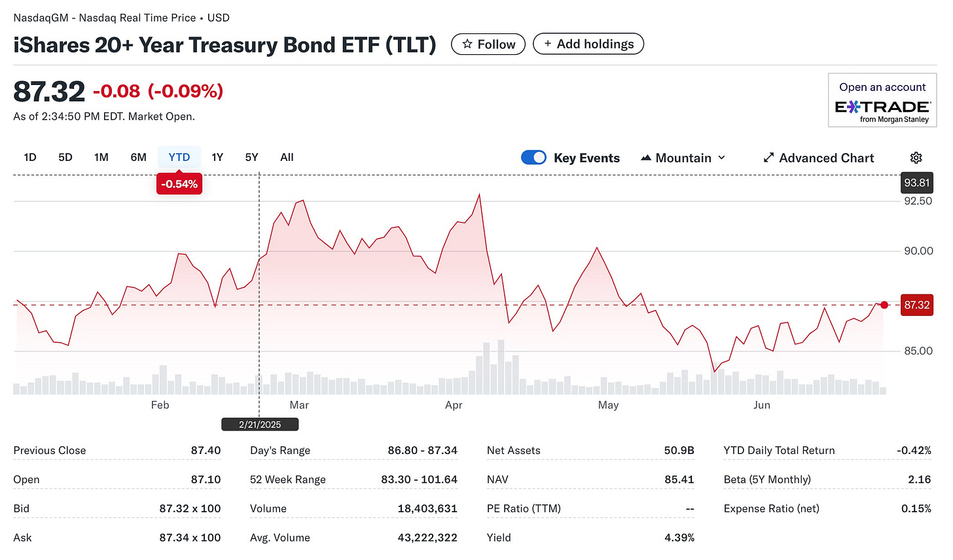Select the 5D time range tab
Viewport: 953px width, 560px height.
[65, 157]
